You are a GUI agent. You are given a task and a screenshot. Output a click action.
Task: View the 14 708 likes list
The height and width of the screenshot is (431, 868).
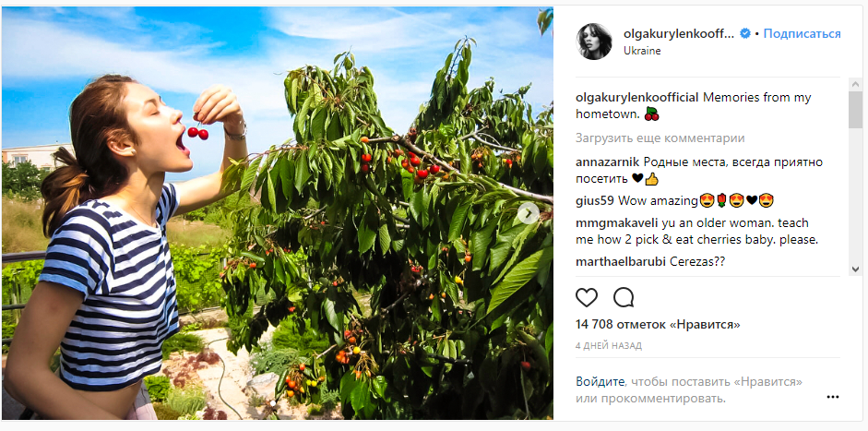658,325
